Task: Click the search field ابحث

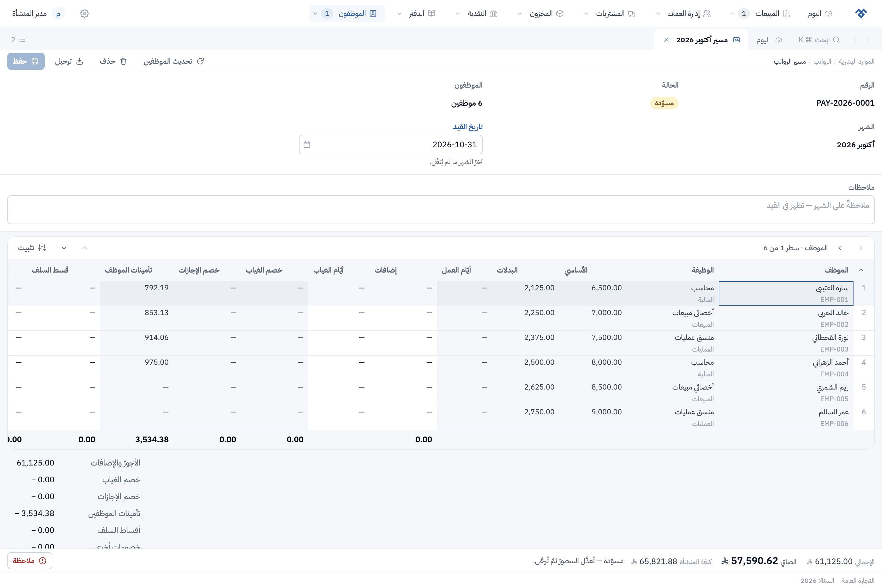Action: coord(819,40)
